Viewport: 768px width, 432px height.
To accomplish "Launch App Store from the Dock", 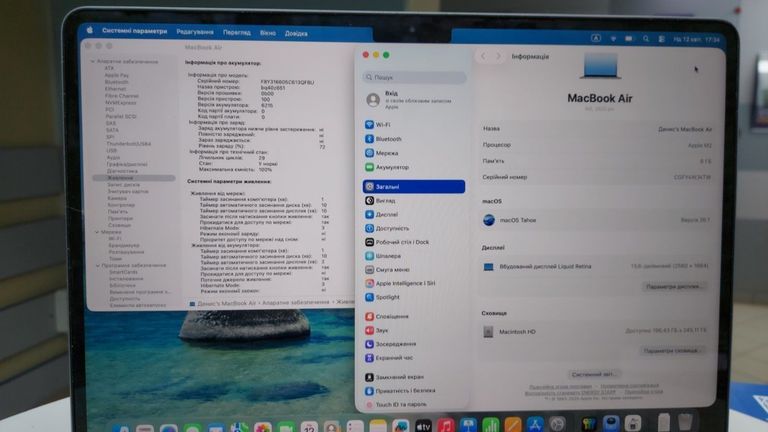I will [x=535, y=424].
